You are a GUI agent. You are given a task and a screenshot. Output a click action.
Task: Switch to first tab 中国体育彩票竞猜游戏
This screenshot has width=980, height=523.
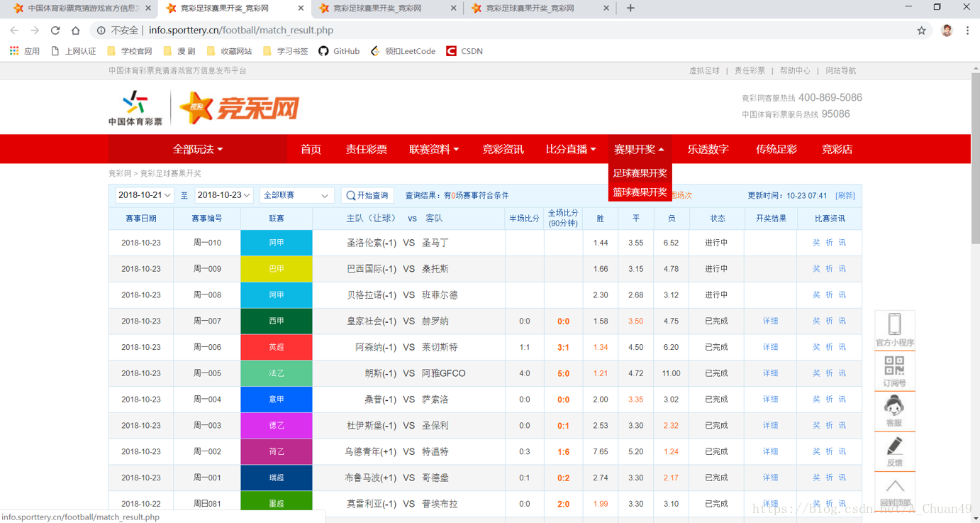pyautogui.click(x=82, y=9)
